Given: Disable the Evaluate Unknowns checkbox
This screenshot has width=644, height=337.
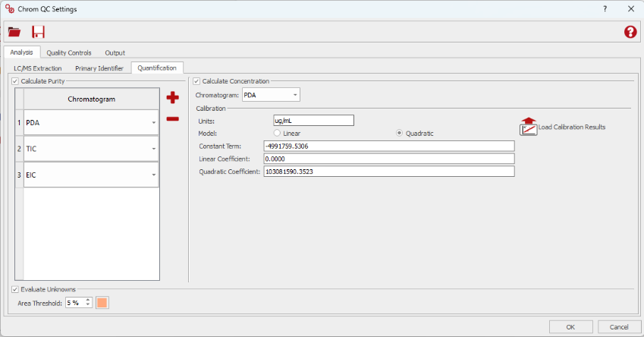Looking at the screenshot, I should pos(17,289).
